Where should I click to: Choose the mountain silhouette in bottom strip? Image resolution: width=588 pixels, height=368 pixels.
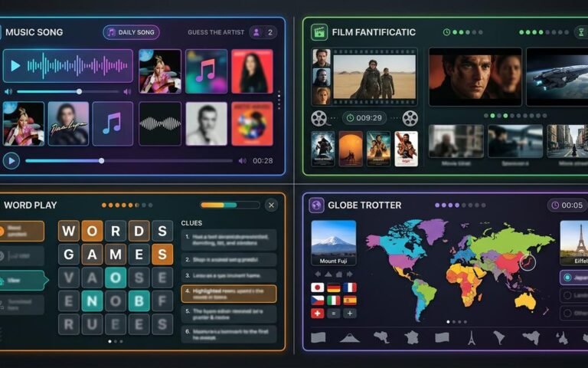(x=349, y=338)
